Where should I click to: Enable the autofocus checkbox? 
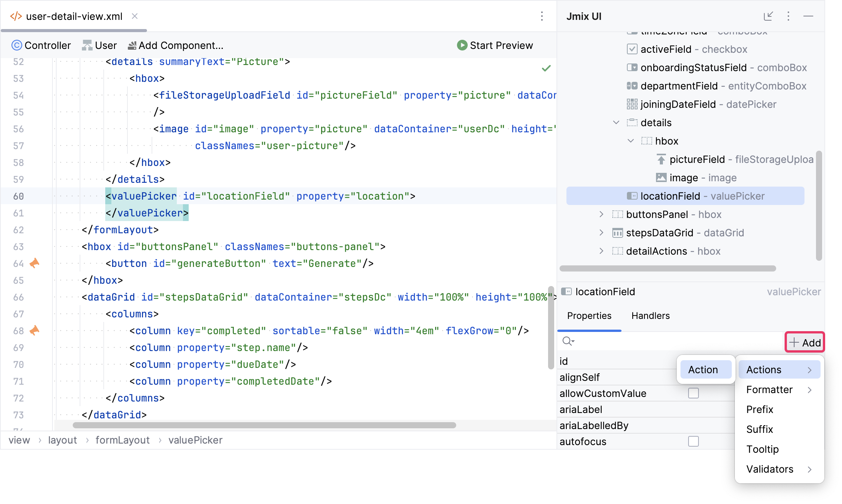693,441
